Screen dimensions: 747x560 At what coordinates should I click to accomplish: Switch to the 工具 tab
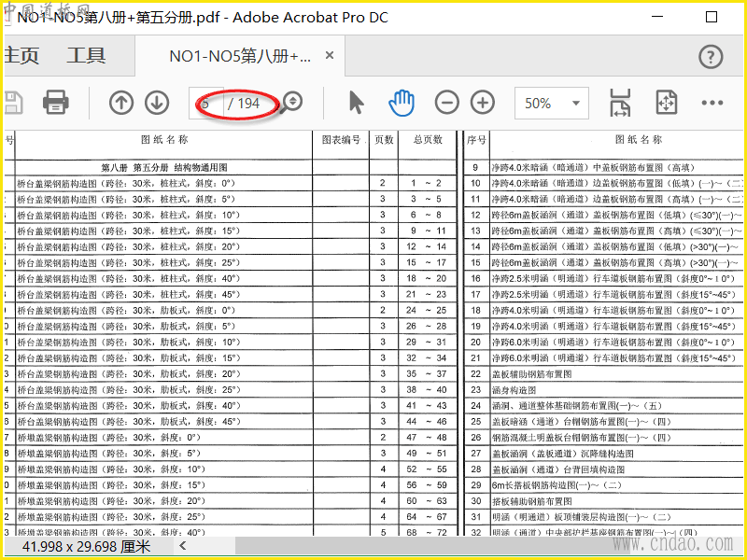[x=86, y=56]
